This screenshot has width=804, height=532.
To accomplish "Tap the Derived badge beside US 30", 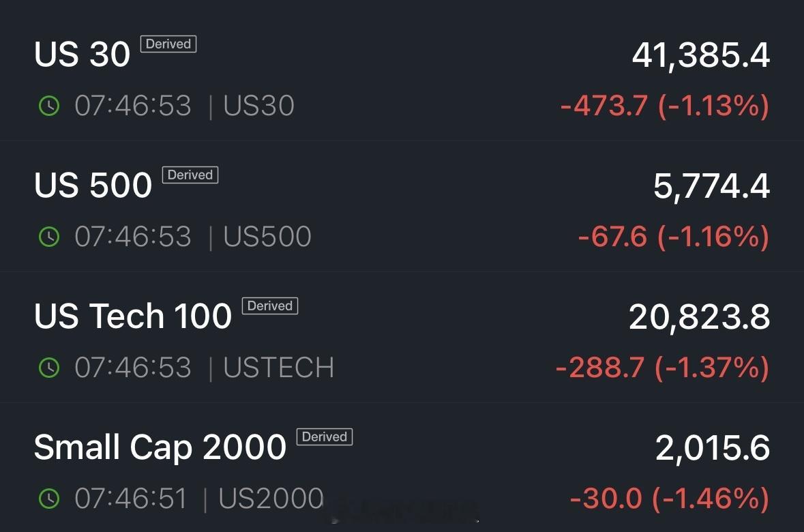I will [168, 44].
